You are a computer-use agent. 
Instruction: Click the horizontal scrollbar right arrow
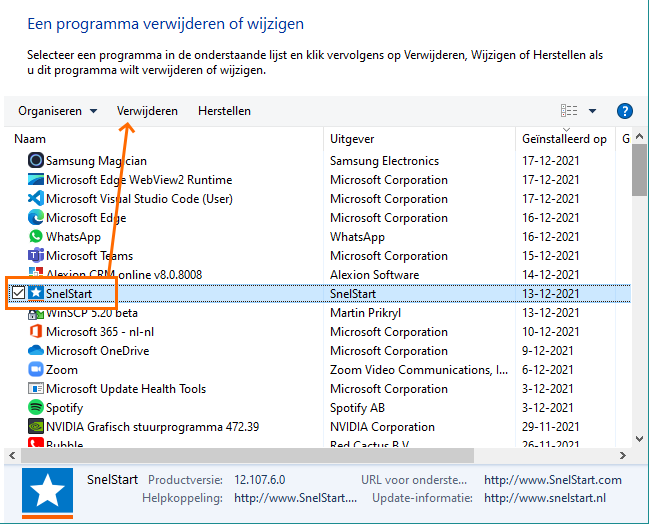(623, 455)
